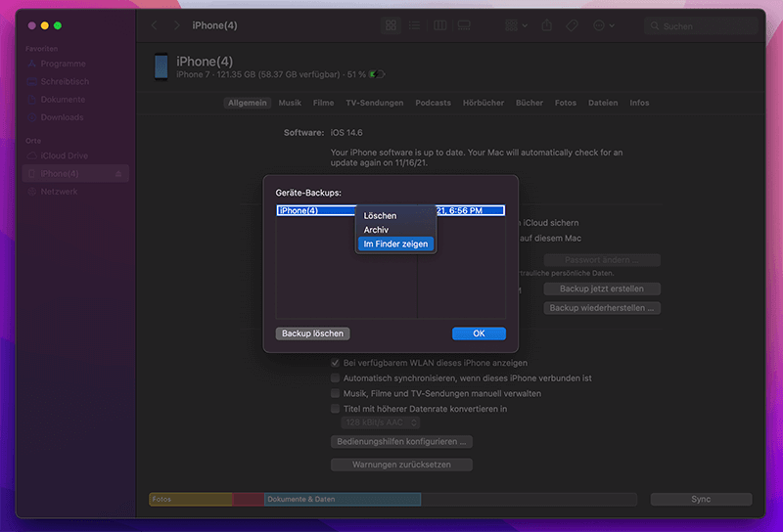Open the More actions ellipsis menu
Screen dimensions: 783x532
pos(603,25)
